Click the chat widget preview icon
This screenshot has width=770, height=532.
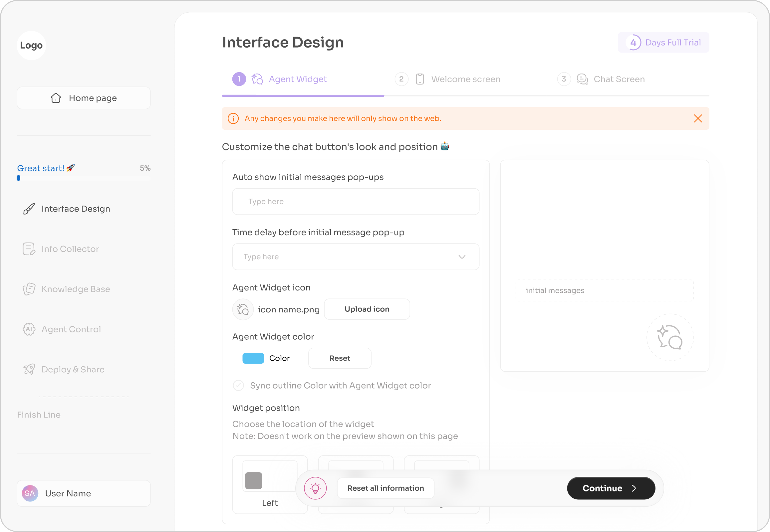pos(669,337)
